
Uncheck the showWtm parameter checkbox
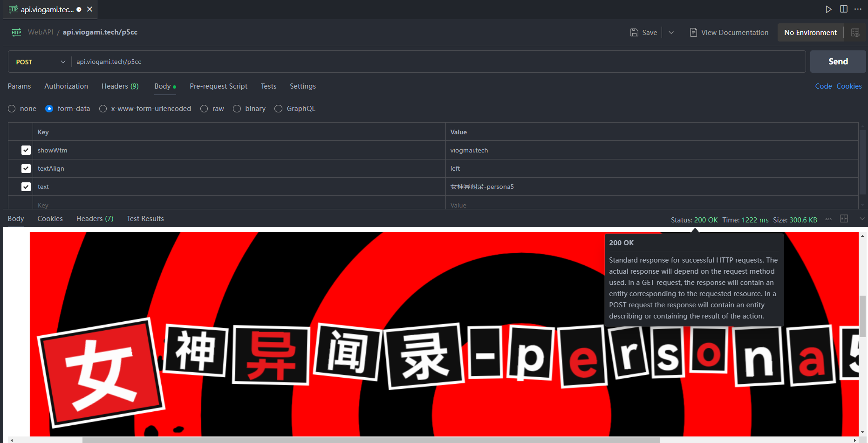click(x=26, y=150)
